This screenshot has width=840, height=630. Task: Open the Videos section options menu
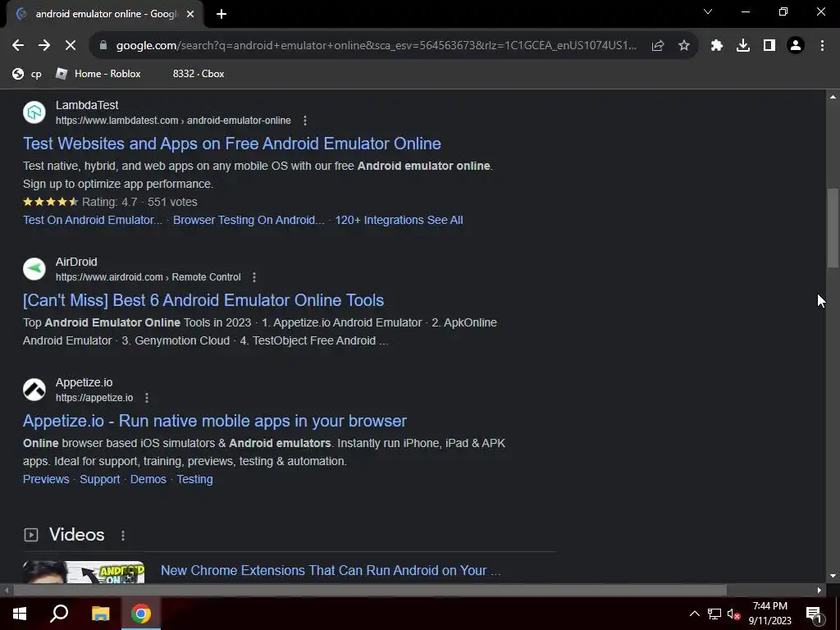tap(123, 535)
